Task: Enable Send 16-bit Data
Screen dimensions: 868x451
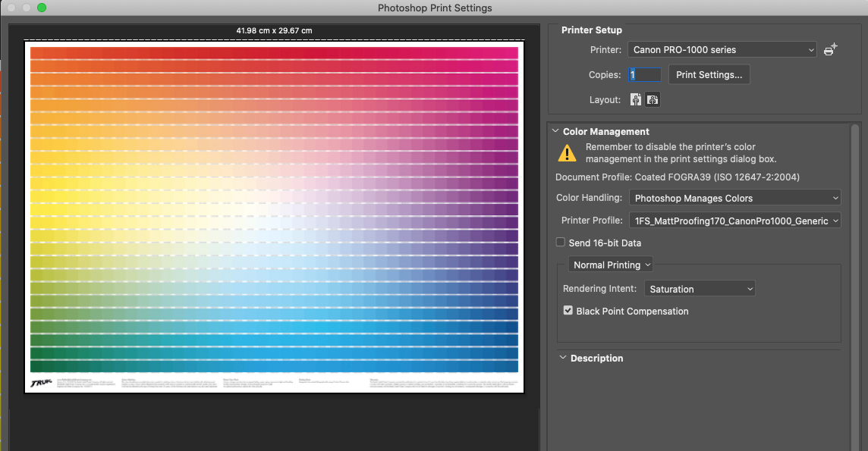Action: [x=560, y=242]
